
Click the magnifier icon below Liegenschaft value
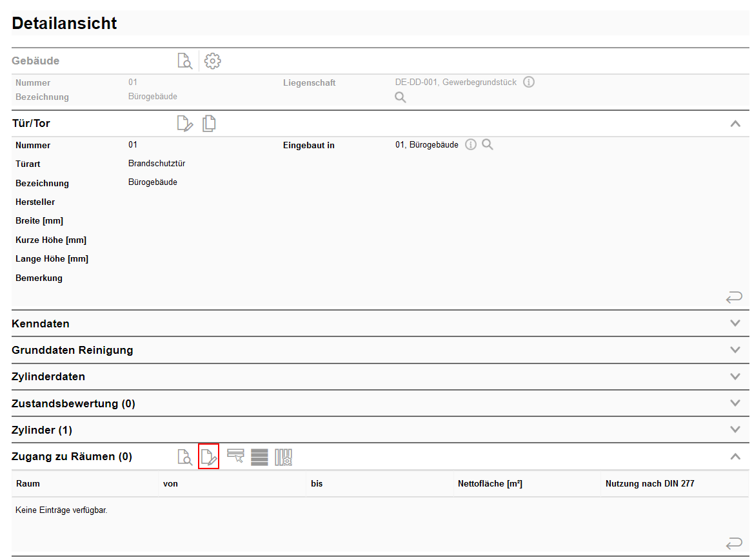point(401,97)
